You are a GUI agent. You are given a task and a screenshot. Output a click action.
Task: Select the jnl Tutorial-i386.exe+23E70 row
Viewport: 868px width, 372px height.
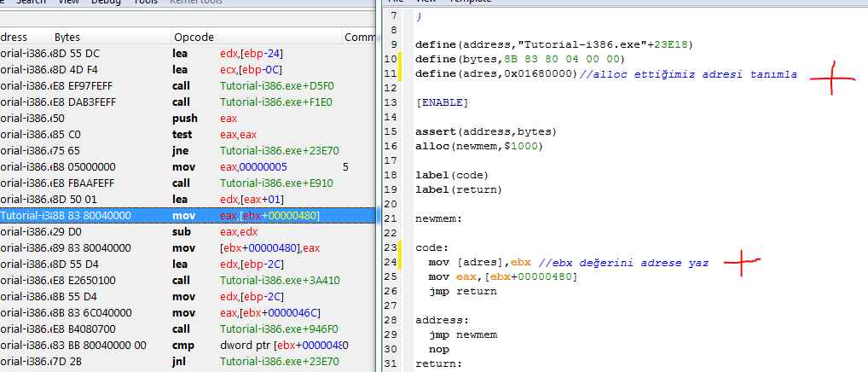[x=187, y=362]
